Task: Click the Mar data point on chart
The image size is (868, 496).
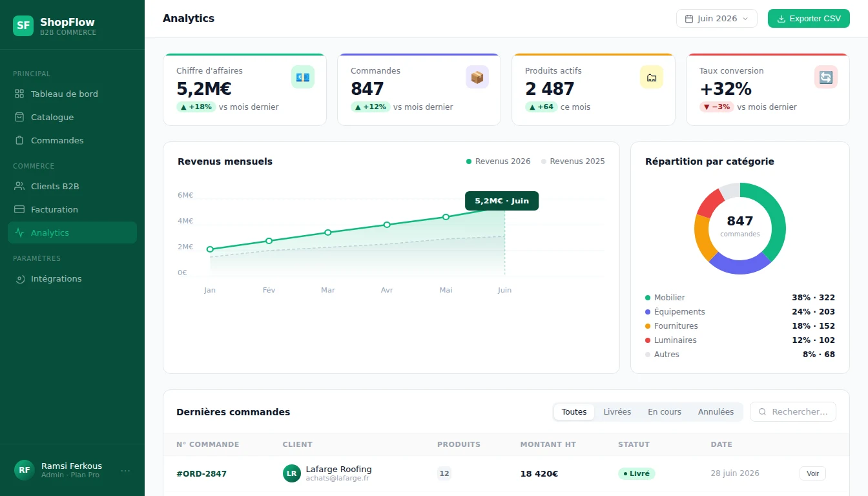Action: [x=328, y=232]
